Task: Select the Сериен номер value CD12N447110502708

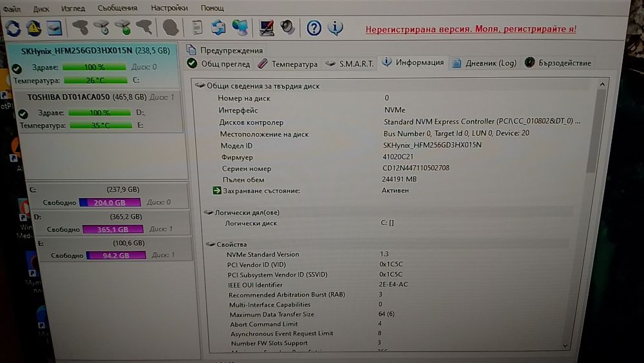Action: point(415,168)
